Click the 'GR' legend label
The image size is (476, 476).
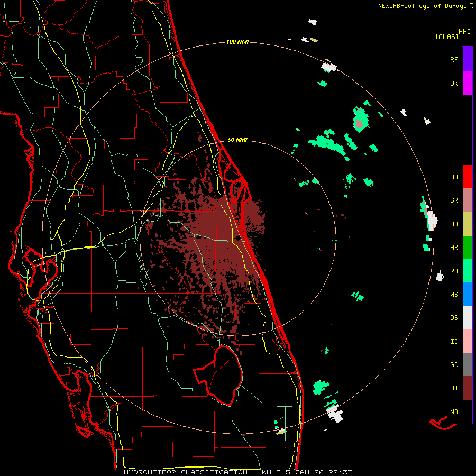[454, 200]
